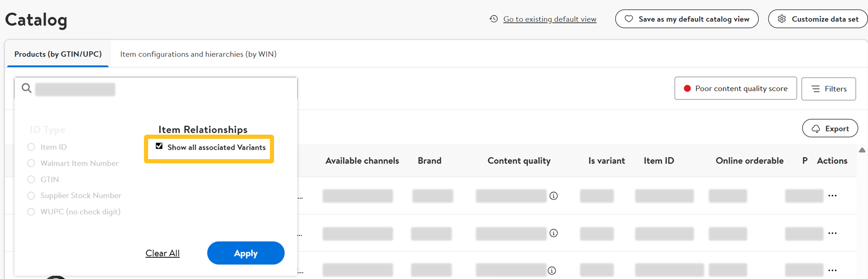Select the Item ID radio button
Viewport: 868px width, 279px height.
click(31, 147)
